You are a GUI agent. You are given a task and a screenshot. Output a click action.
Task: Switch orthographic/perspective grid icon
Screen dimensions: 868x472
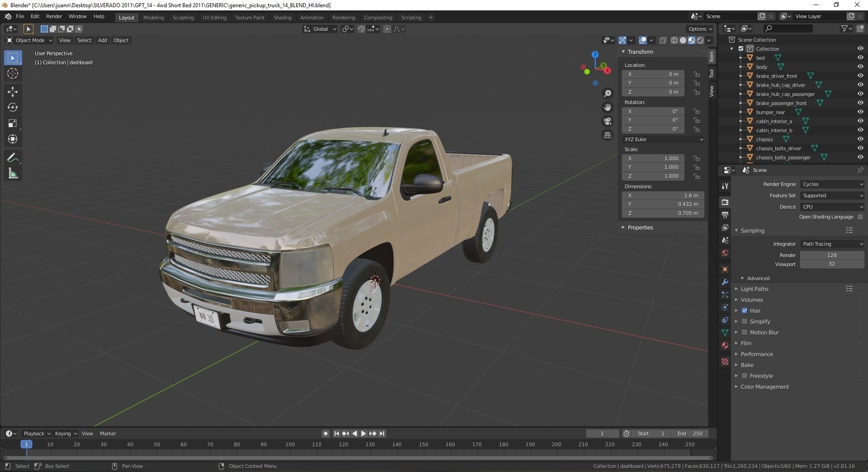coord(607,135)
